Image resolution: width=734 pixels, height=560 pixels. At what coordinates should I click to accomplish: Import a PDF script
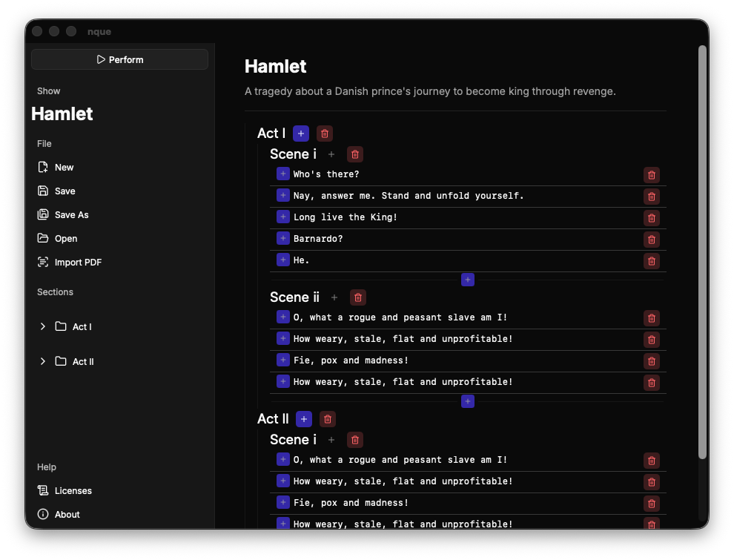click(70, 263)
